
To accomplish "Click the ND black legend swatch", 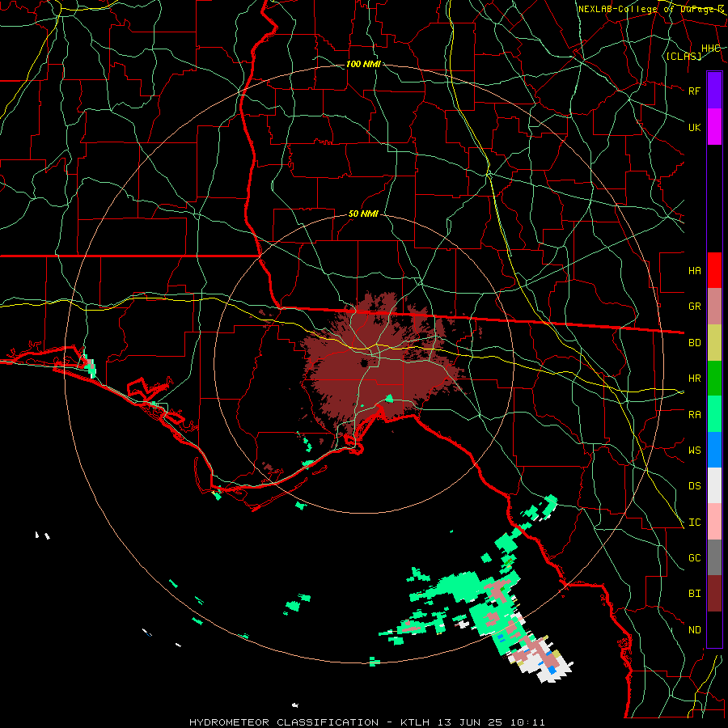I will coord(714,629).
